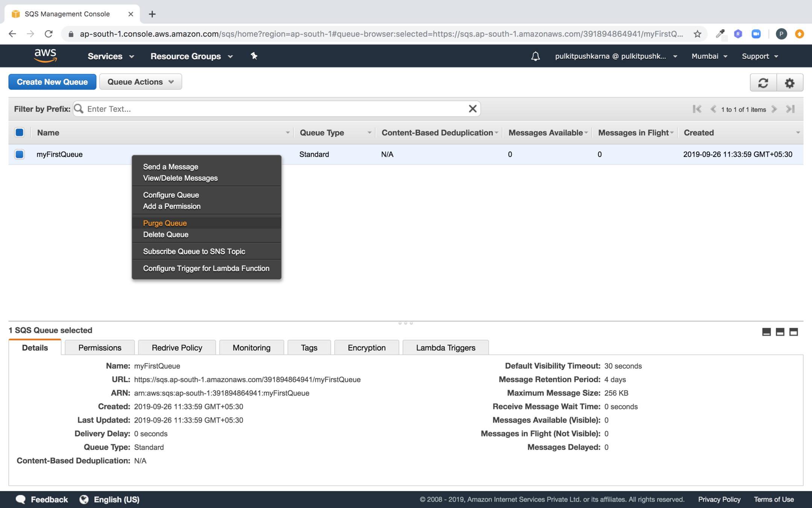The width and height of the screenshot is (812, 508).
Task: Click the notifications bell icon
Action: 535,56
